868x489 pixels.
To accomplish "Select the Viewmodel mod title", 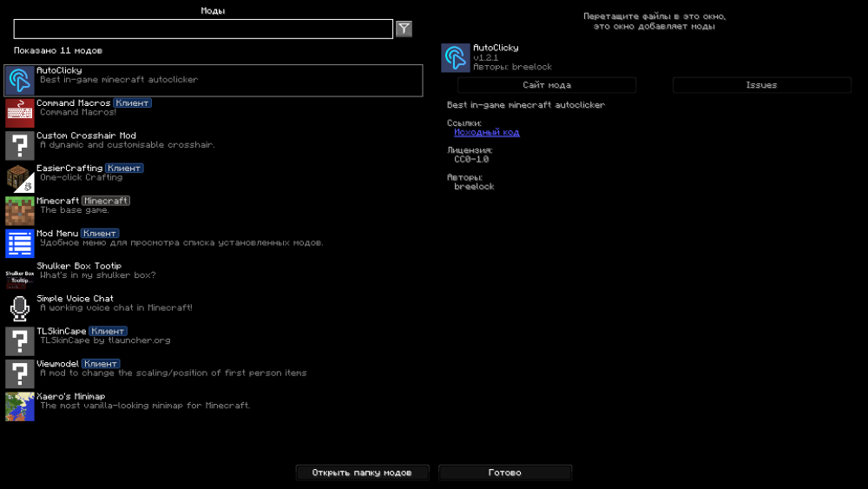I will (x=57, y=365).
